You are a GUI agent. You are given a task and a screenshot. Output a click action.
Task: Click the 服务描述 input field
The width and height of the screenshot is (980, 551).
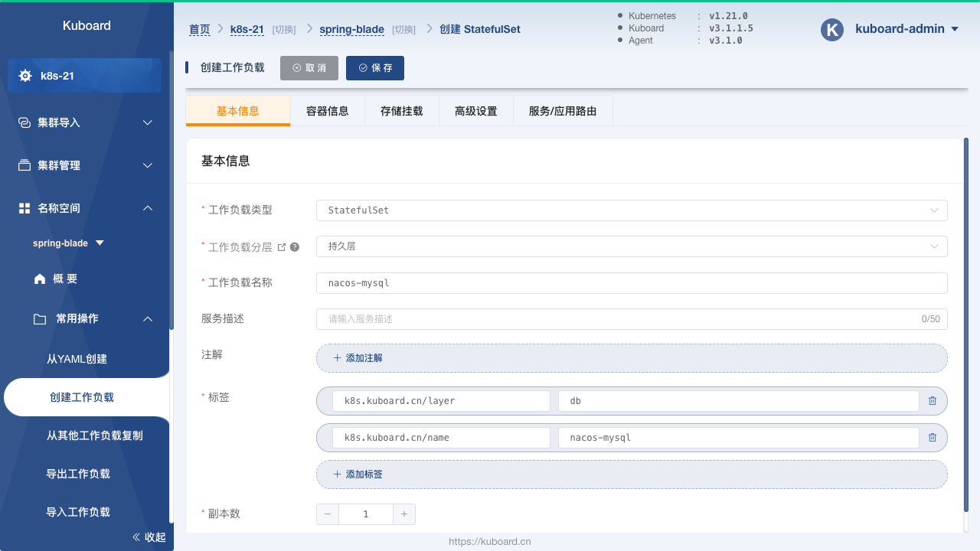[632, 319]
